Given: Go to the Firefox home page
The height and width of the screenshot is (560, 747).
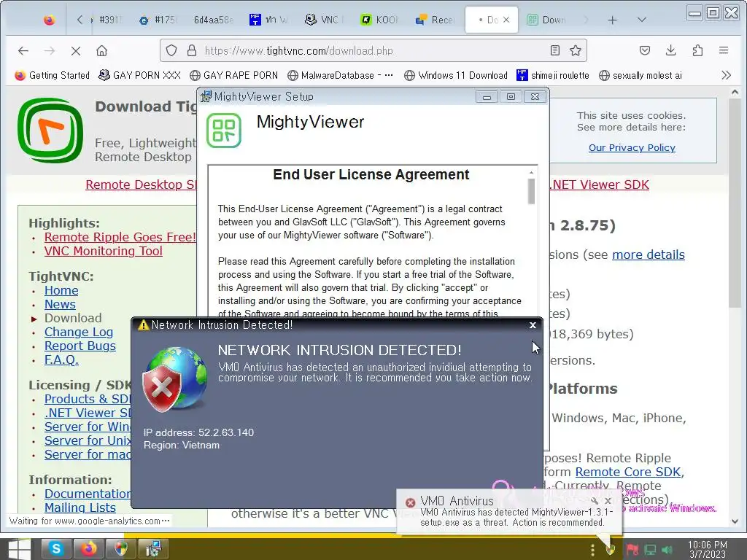Looking at the screenshot, I should pos(101,50).
